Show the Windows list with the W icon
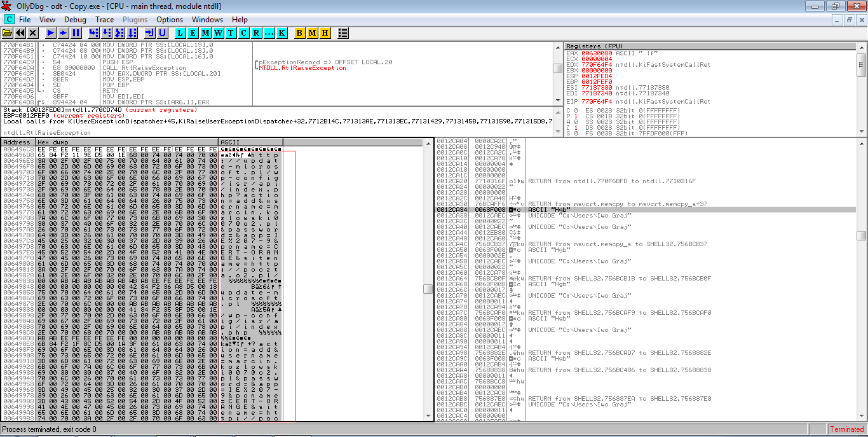The height and width of the screenshot is (437, 868). pyautogui.click(x=218, y=32)
